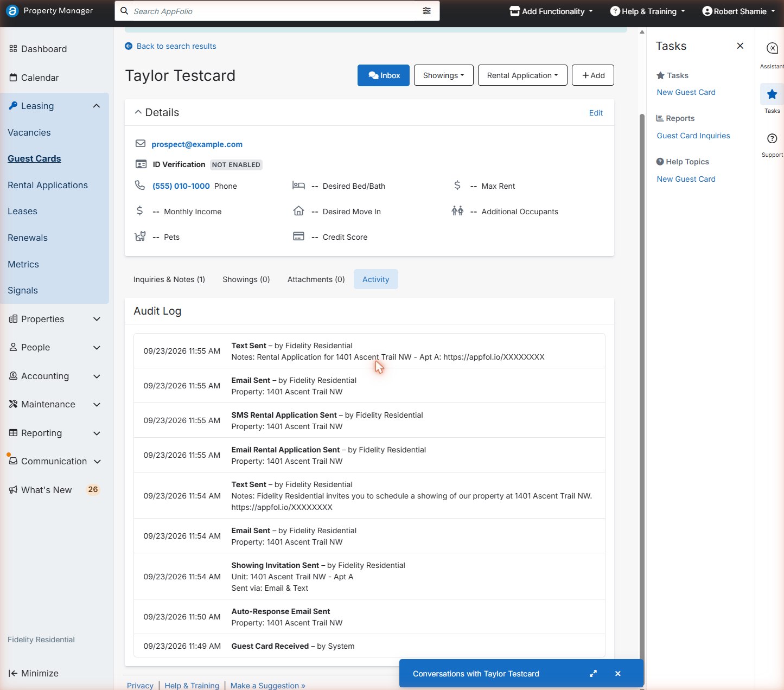The height and width of the screenshot is (690, 784).
Task: Click the Dashboard grid icon
Action: 13,49
